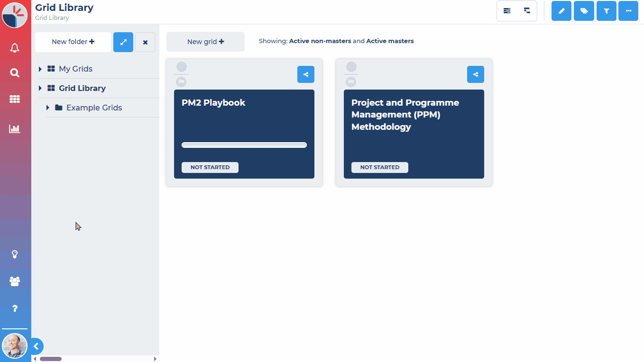Collapse the sidebar with the left chevron
Viewport: 644px width, 362px height.
(x=37, y=346)
